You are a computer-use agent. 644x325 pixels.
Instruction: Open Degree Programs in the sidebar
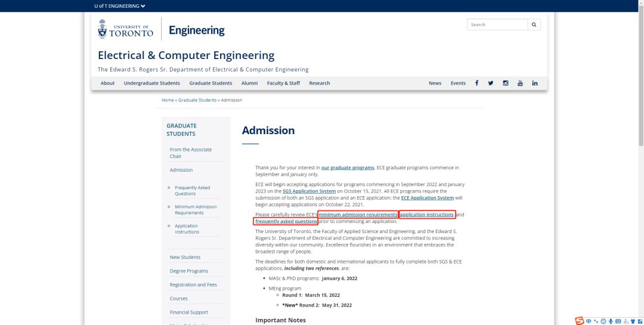click(x=189, y=271)
